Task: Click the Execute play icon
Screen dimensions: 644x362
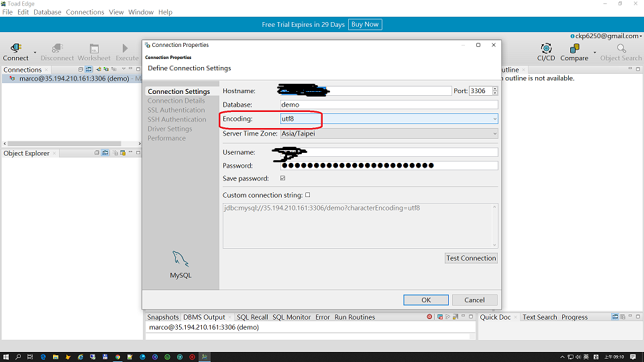Action: click(x=125, y=48)
